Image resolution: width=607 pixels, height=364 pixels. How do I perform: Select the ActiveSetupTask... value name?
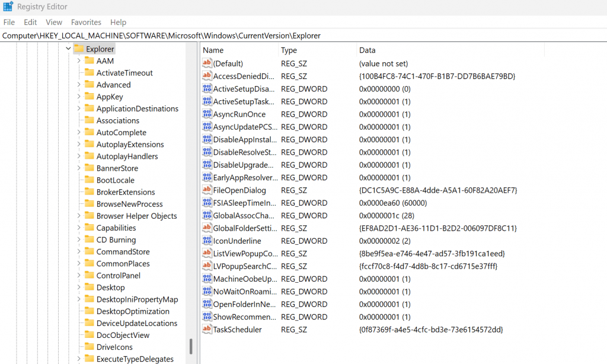coord(244,101)
